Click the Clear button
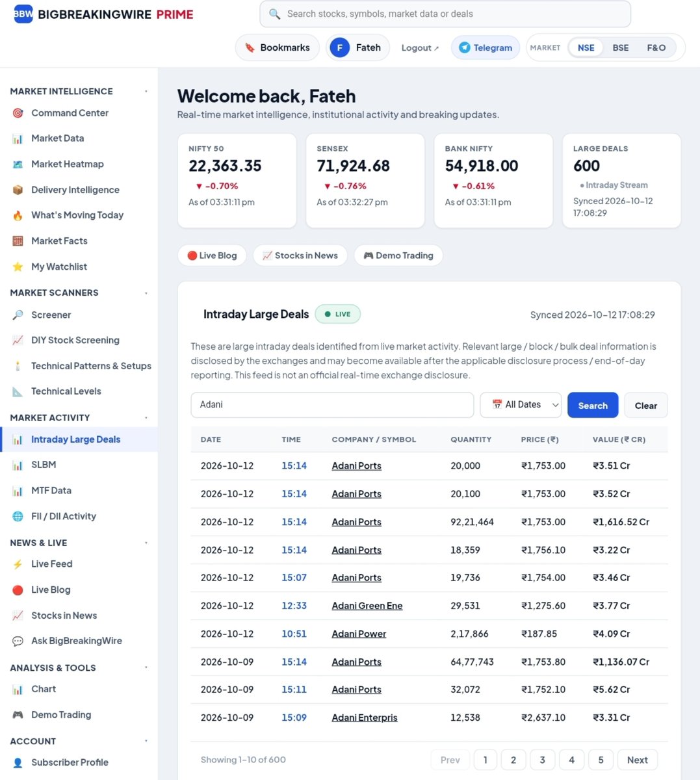700x780 pixels. [646, 406]
